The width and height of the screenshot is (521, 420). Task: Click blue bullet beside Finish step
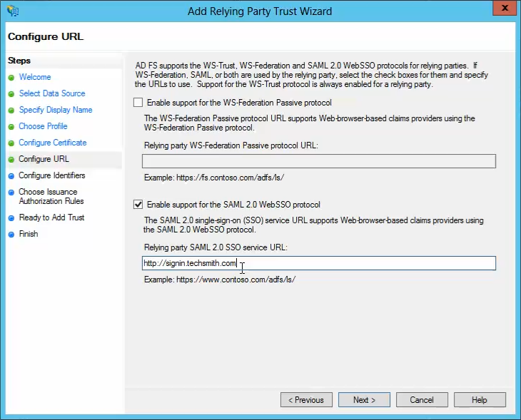tap(11, 235)
